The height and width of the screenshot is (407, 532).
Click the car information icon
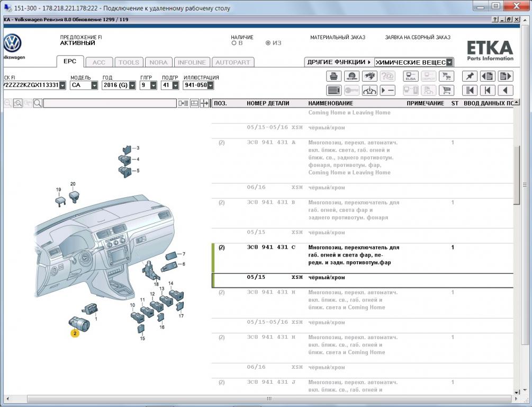369,91
